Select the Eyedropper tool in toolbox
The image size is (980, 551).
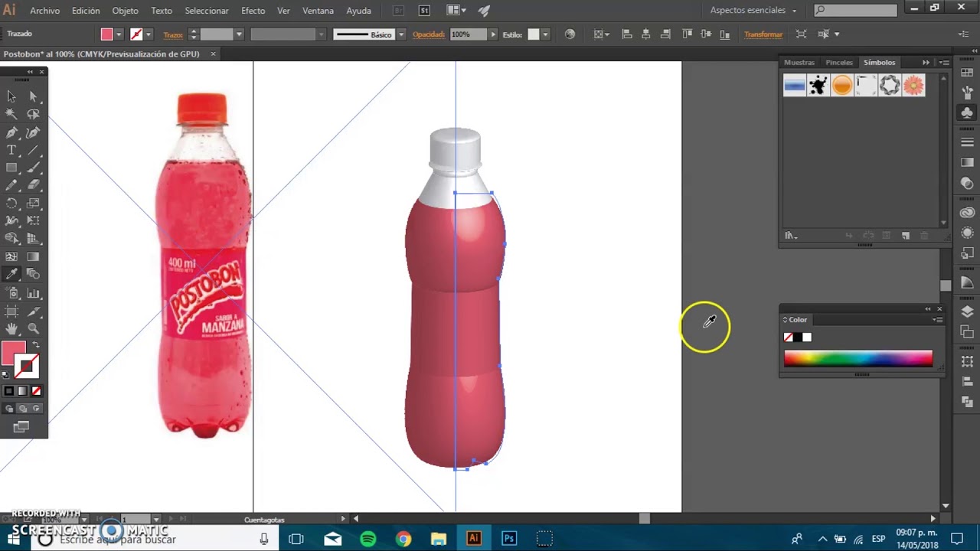11,275
